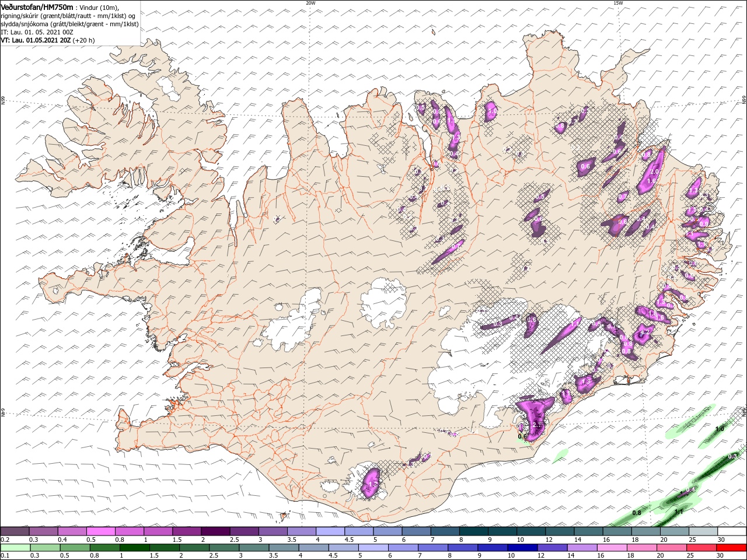Click the '1.1' value on the offshore green rain band
This screenshot has height=560, width=747.
tap(679, 512)
